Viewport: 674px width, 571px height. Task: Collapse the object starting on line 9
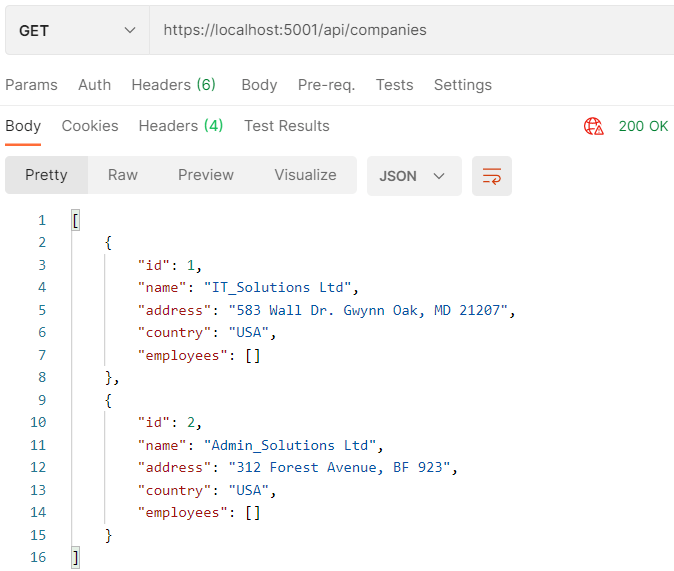click(x=108, y=401)
